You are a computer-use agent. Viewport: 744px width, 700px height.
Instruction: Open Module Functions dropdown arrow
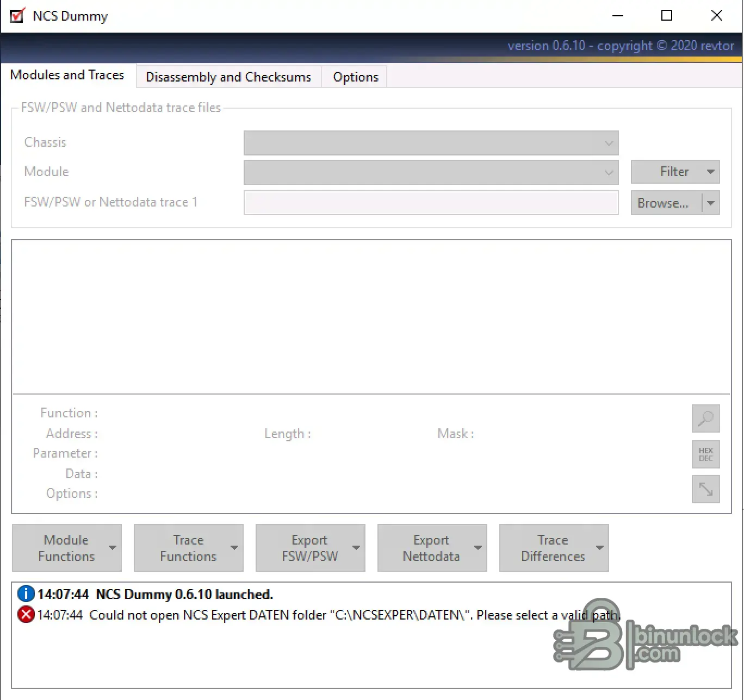click(x=113, y=548)
